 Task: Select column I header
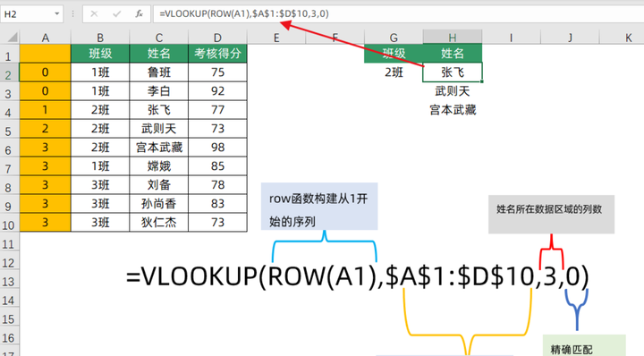click(x=511, y=38)
